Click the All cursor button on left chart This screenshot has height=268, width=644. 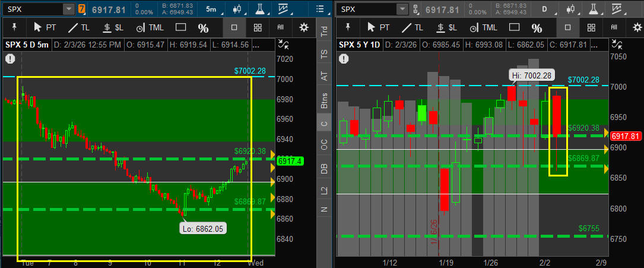pyautogui.click(x=281, y=27)
